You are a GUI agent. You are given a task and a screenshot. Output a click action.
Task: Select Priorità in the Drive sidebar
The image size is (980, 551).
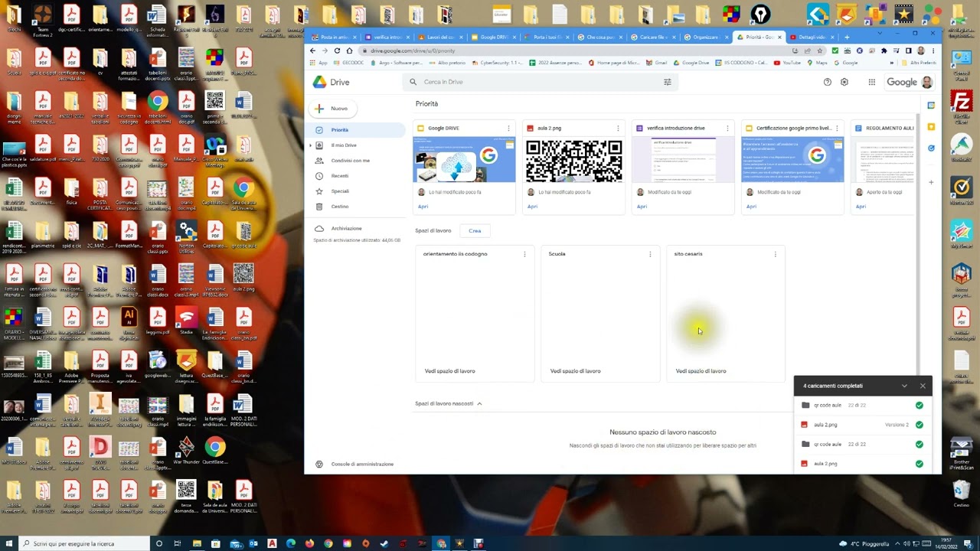point(356,130)
